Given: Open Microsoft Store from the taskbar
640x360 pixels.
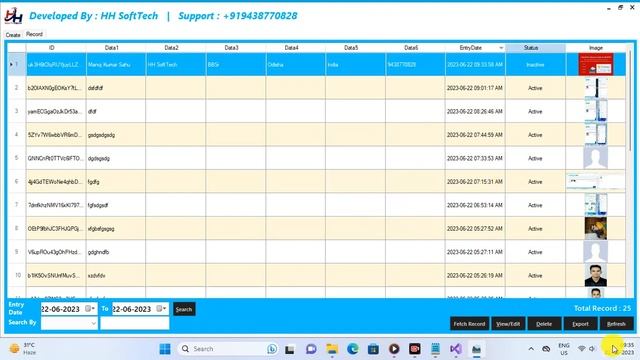Looking at the screenshot, I should coord(373,349).
